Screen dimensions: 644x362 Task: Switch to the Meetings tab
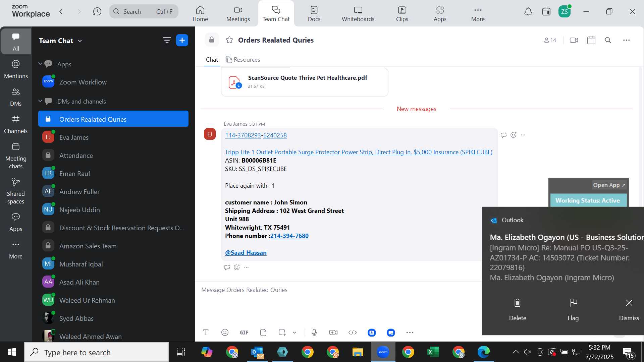click(x=238, y=14)
